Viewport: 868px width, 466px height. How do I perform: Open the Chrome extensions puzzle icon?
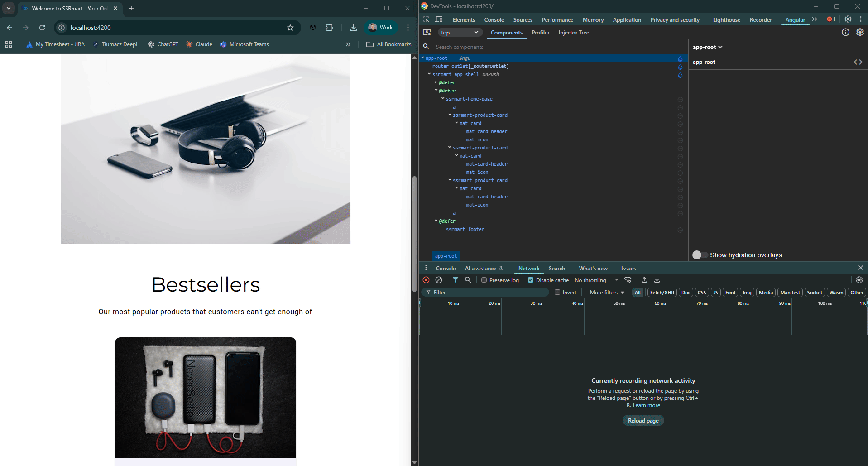click(x=329, y=28)
